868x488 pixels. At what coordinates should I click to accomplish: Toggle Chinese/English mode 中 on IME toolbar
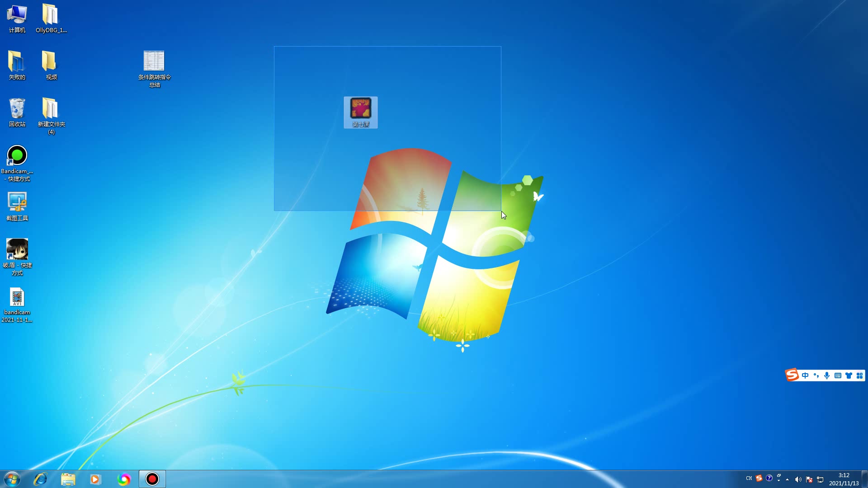tap(805, 375)
